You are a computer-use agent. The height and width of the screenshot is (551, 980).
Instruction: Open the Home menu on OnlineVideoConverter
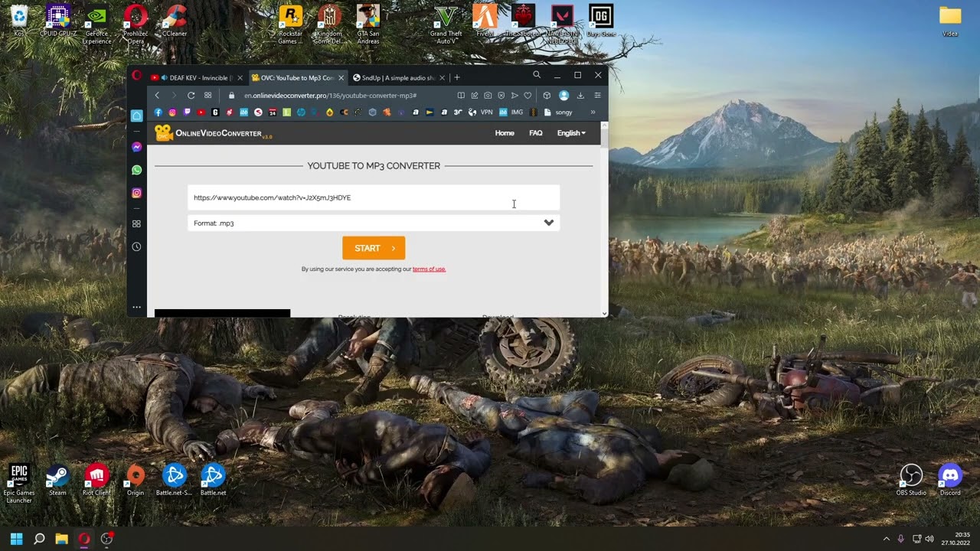505,133
